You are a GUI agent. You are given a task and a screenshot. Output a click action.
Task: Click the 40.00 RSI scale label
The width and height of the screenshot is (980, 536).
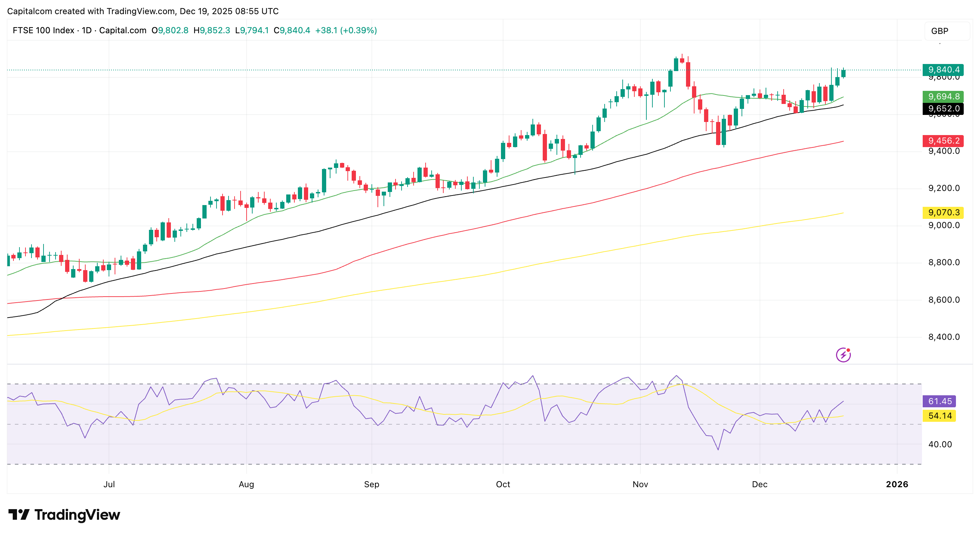point(940,444)
